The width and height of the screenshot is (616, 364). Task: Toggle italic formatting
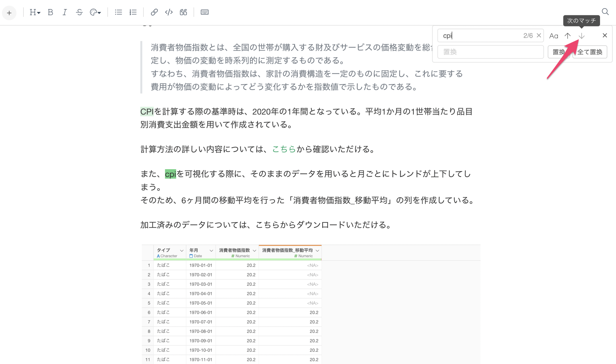click(65, 12)
